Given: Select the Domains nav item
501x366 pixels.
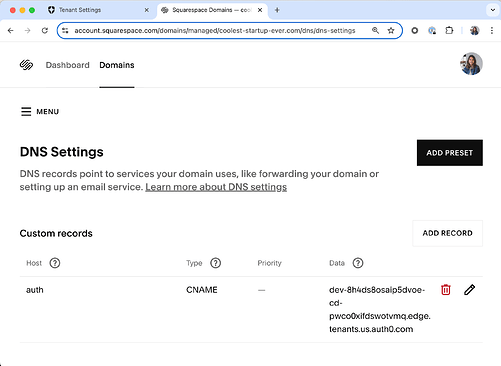Looking at the screenshot, I should click(117, 65).
